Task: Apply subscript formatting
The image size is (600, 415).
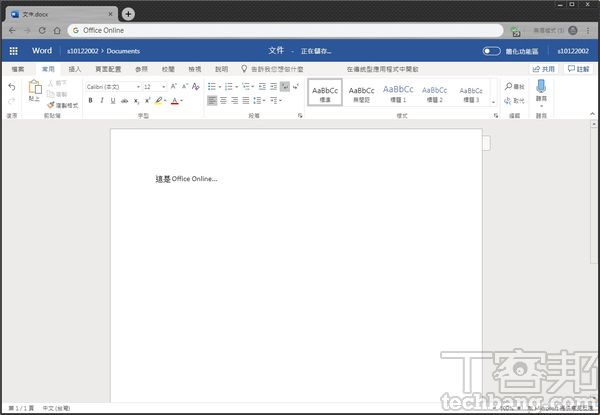Action: click(x=136, y=101)
